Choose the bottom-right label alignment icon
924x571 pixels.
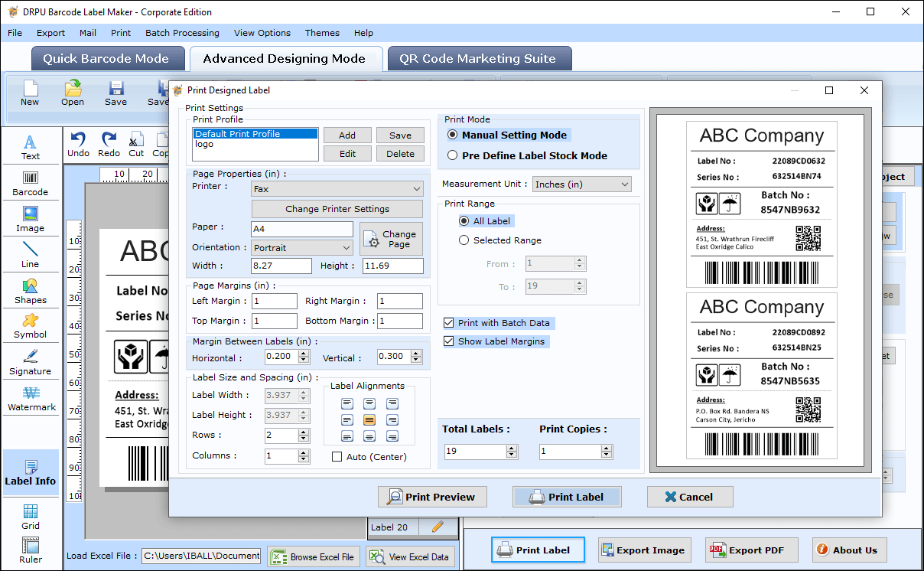[392, 436]
